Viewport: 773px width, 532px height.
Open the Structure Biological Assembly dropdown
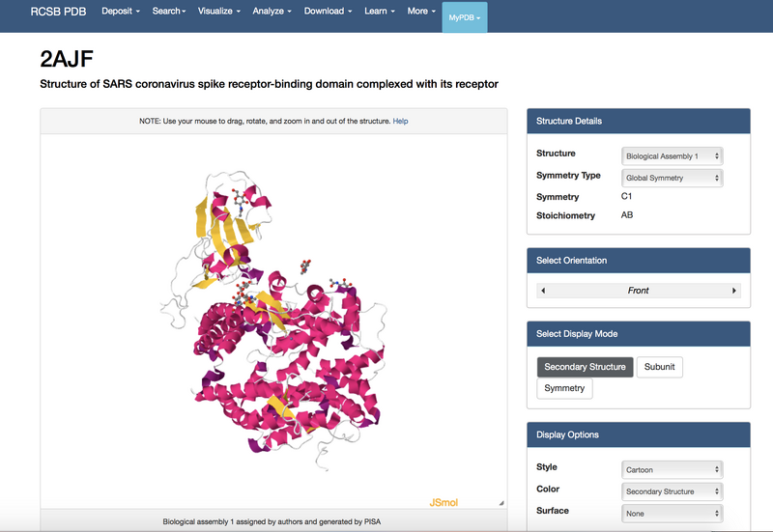pyautogui.click(x=672, y=155)
